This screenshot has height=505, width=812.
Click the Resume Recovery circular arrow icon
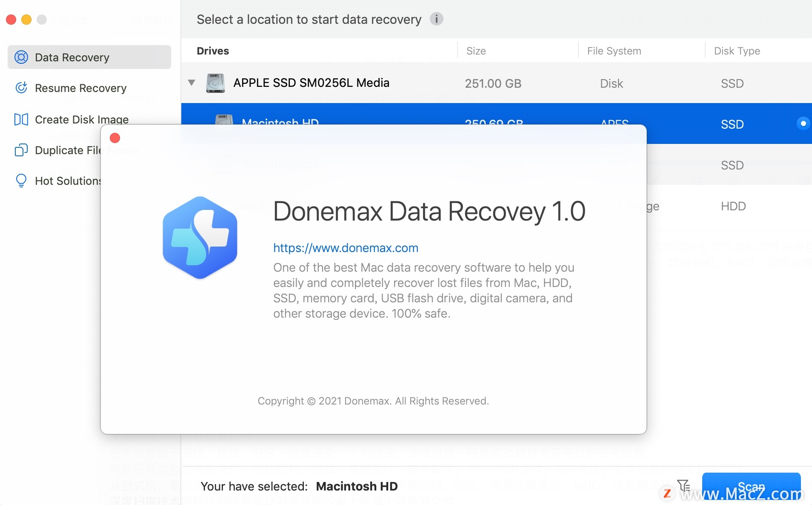[x=21, y=88]
